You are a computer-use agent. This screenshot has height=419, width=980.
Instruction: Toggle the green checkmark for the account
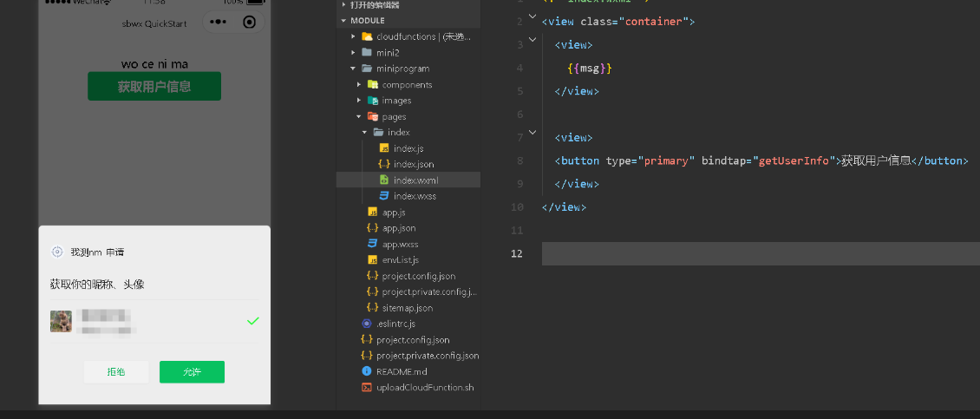252,321
